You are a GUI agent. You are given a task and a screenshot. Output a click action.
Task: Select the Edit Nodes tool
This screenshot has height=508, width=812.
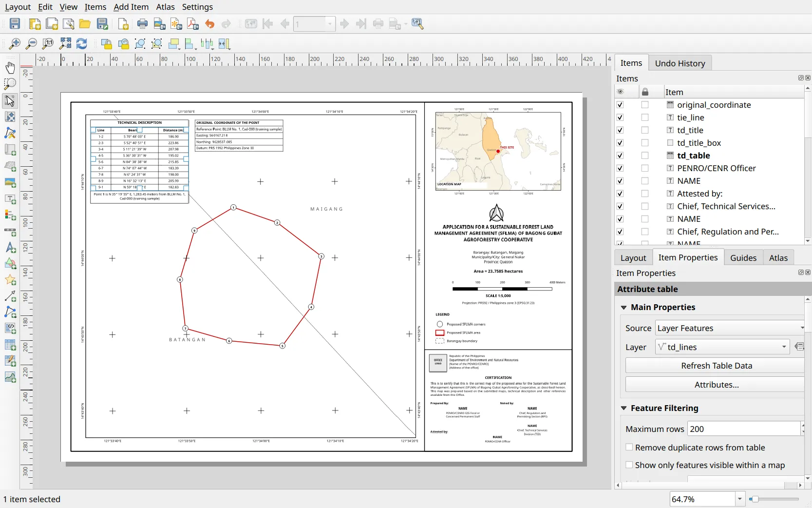(10, 133)
